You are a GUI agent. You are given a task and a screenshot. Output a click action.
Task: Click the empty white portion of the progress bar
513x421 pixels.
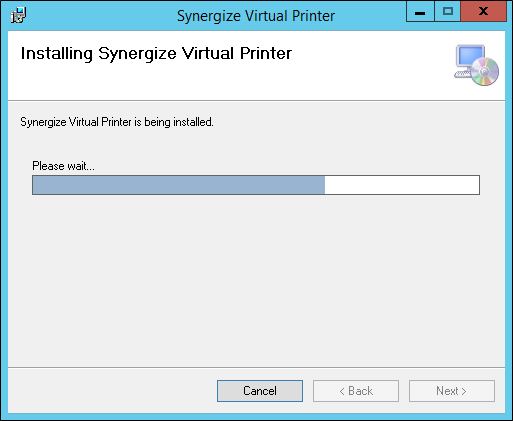(402, 185)
